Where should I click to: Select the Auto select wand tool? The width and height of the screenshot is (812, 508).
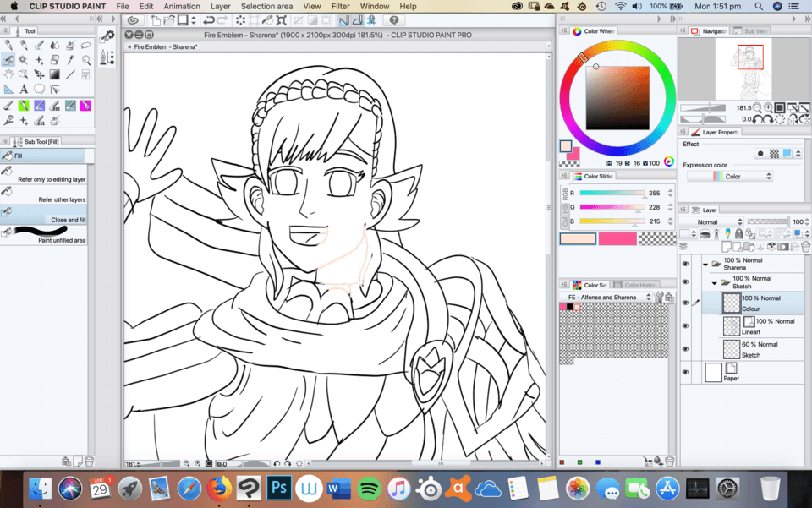(x=24, y=59)
